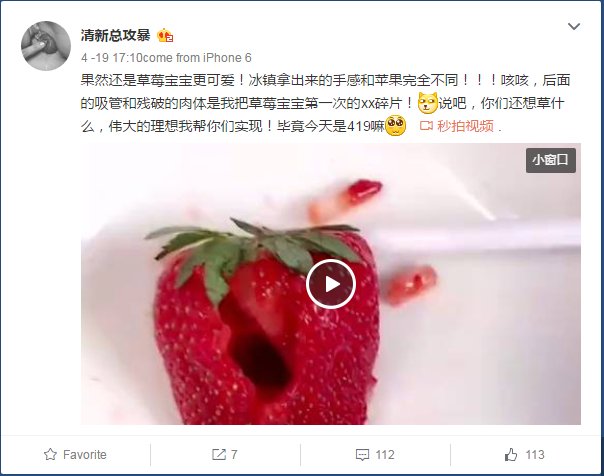
Task: Click the Favorite label
Action: tap(85, 455)
